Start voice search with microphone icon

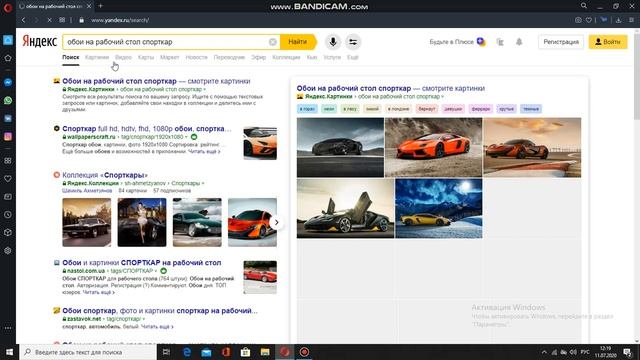pyautogui.click(x=333, y=42)
